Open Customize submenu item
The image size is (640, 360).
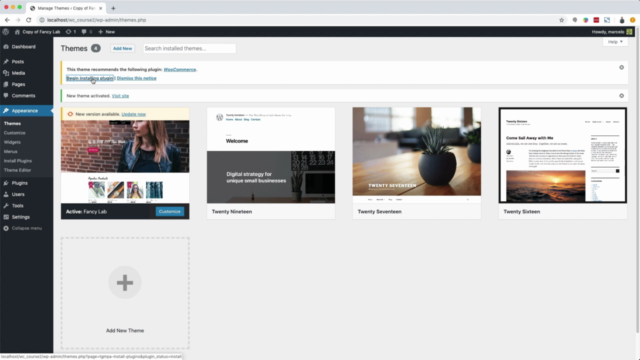point(15,133)
